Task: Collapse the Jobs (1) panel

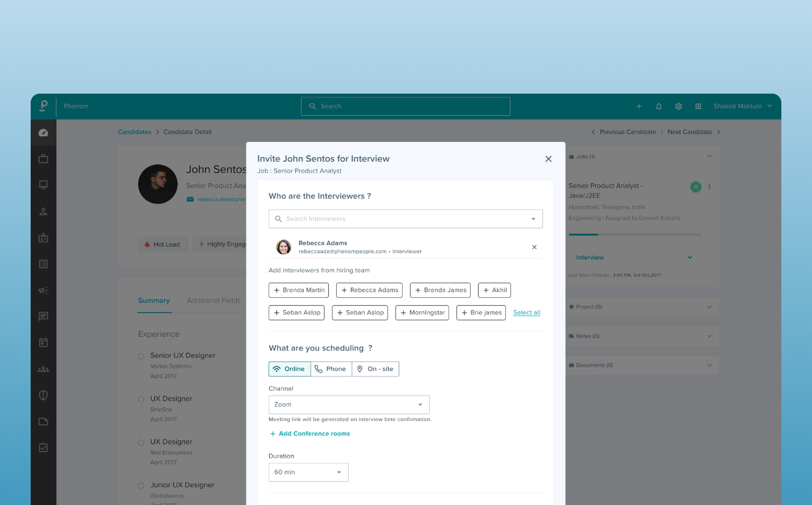Action: point(709,157)
